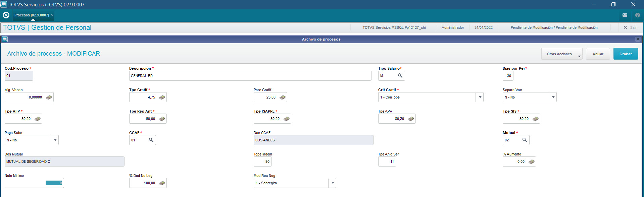The image size is (644, 197).
Task: Open calculator icon beside Porc Gratif field
Action: coord(283,97)
